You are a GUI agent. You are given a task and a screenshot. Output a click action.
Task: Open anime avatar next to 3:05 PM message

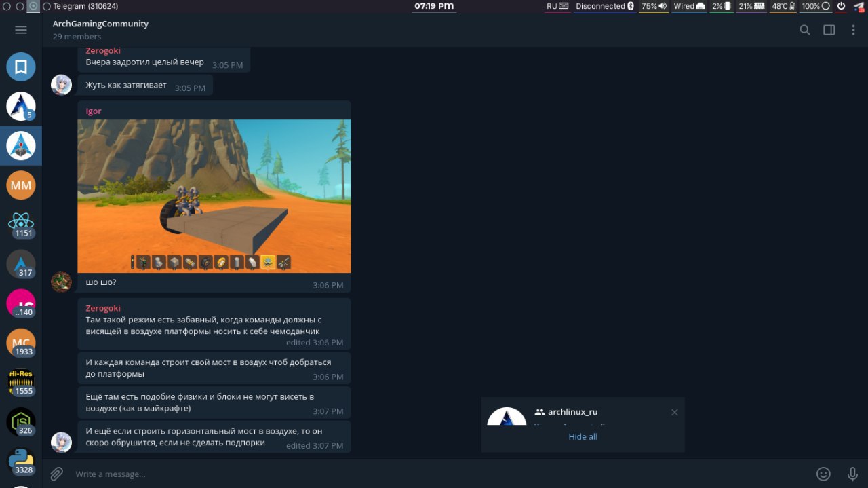coord(62,85)
